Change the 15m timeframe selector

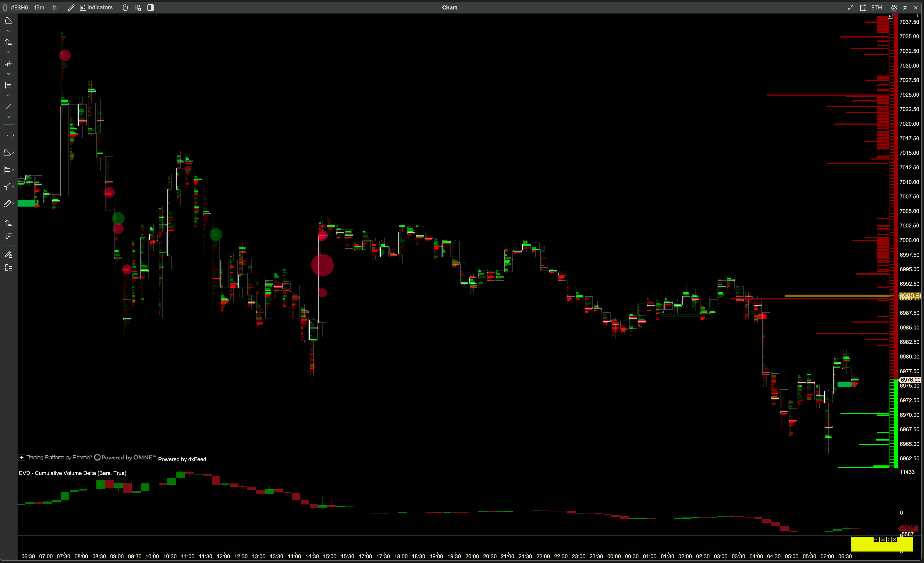pos(39,7)
